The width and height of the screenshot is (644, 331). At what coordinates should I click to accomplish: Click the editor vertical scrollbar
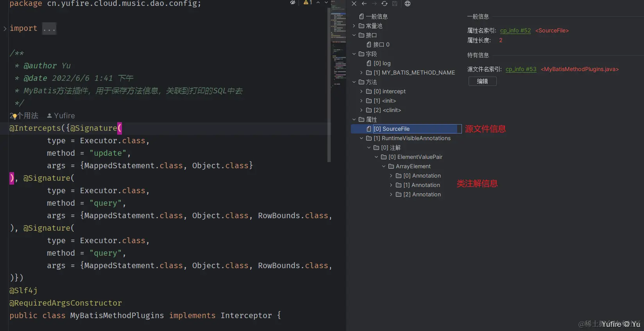(329, 84)
